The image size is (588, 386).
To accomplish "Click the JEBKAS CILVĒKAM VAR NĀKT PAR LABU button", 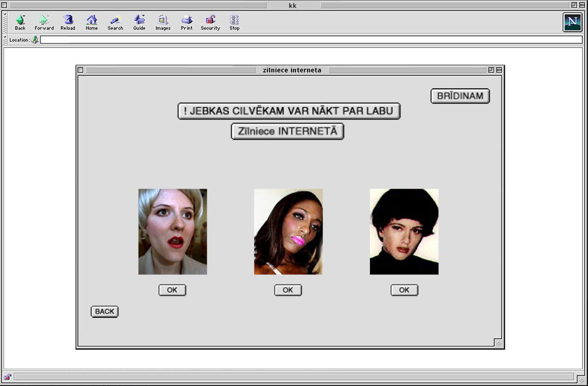I will pos(289,111).
